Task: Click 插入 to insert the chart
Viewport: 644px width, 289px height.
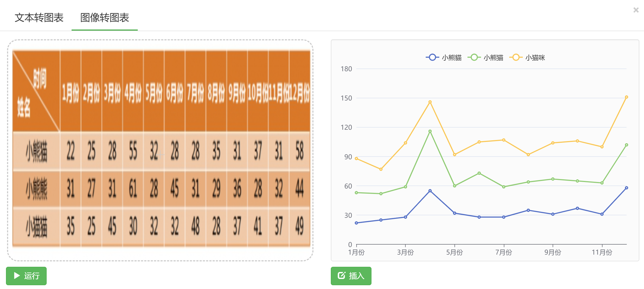Action: pos(351,276)
